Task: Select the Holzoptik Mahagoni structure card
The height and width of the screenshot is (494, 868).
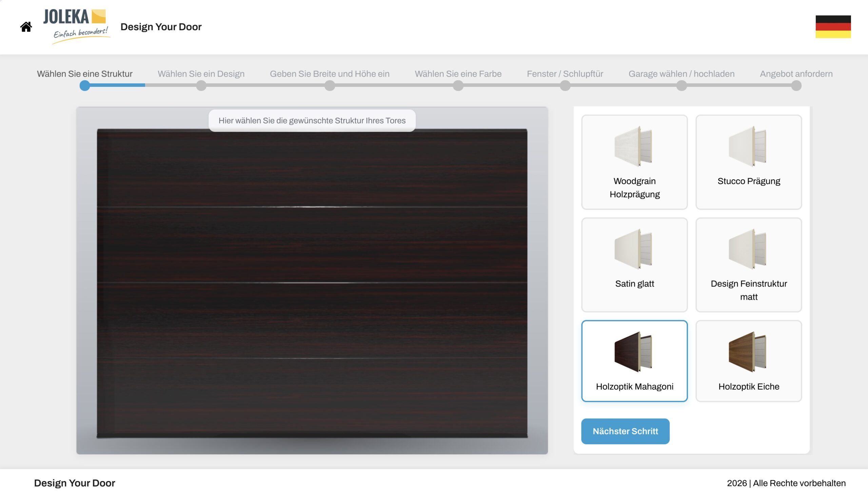Action: tap(634, 361)
